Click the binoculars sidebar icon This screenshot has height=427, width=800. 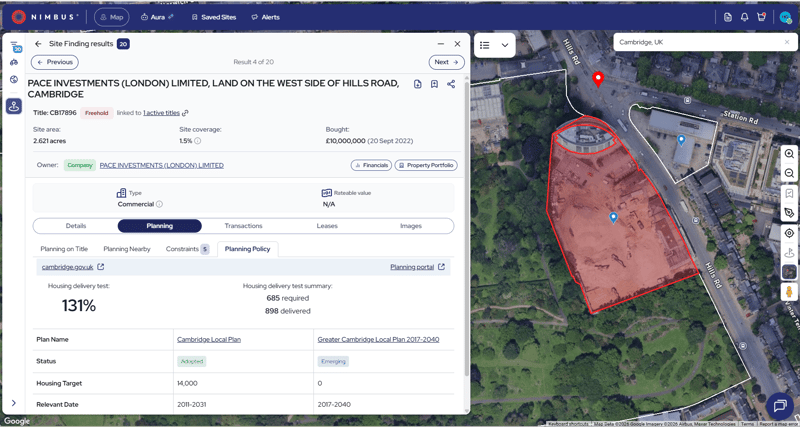tap(14, 63)
